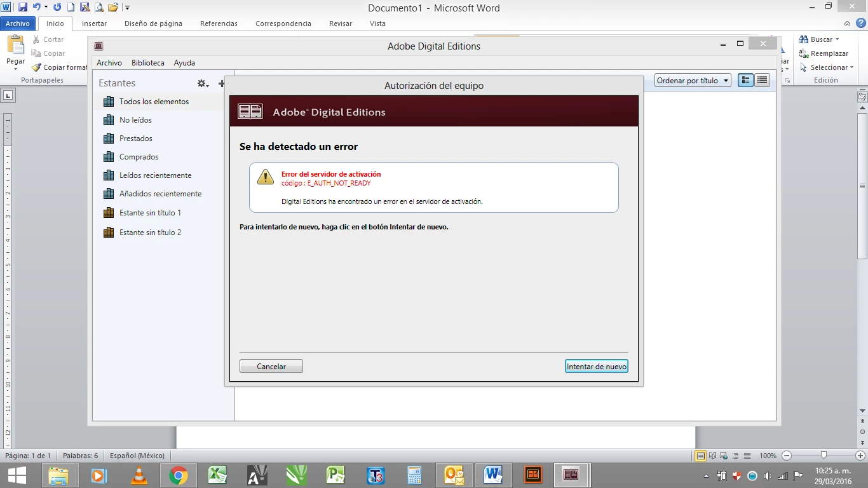868x488 pixels.
Task: Open Excel from taskbar
Action: pyautogui.click(x=218, y=475)
